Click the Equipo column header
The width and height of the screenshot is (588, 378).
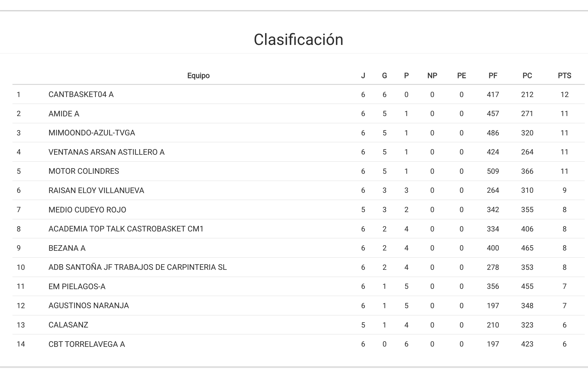coord(198,76)
